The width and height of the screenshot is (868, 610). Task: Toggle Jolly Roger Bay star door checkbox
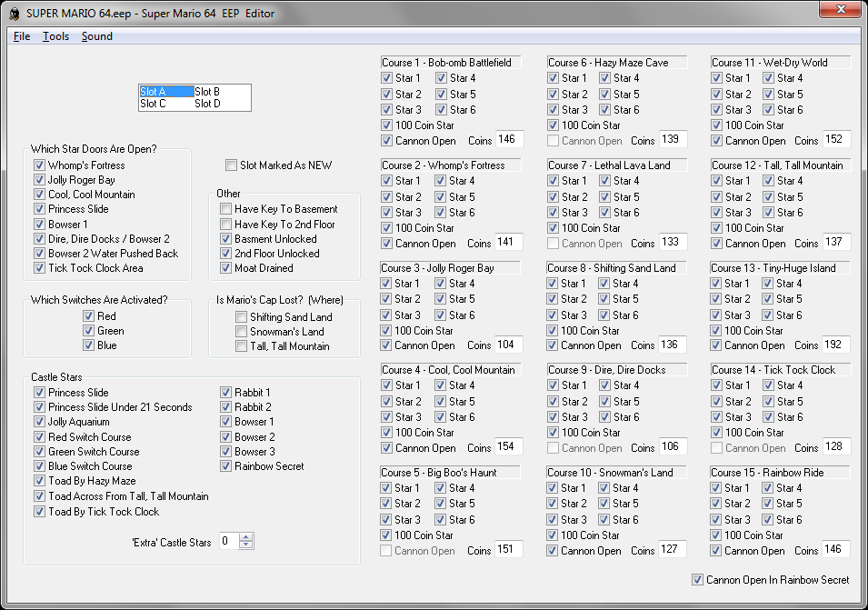(39, 179)
